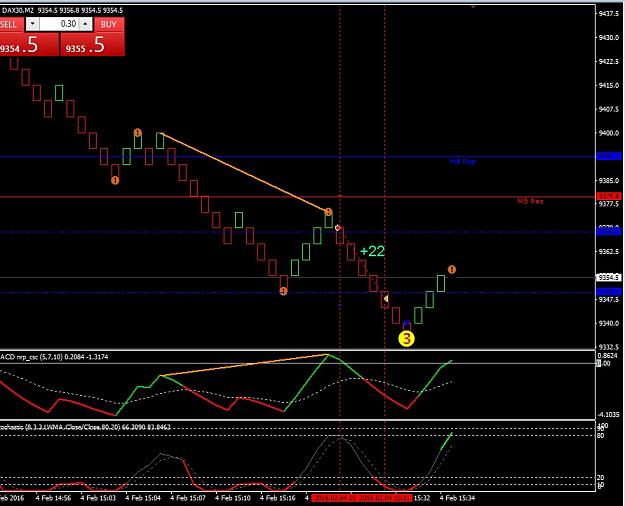Click the 9340.0 value on the price axis

[x=609, y=323]
